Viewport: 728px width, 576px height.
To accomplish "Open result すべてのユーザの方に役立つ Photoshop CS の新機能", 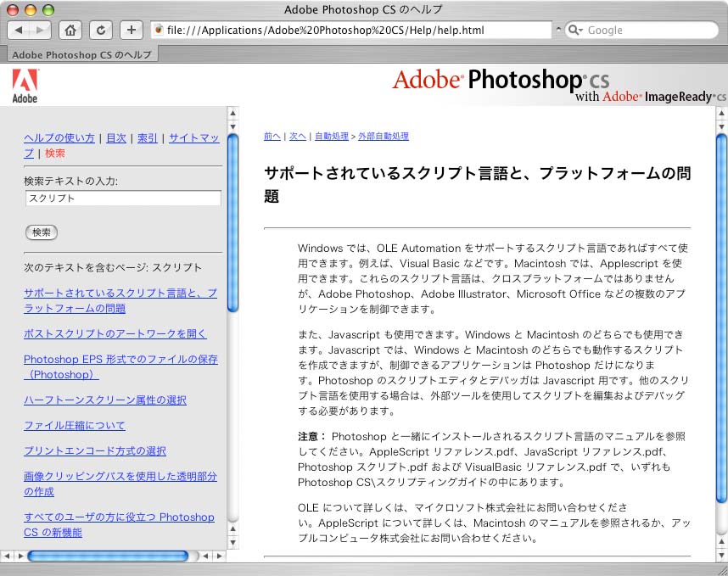I will click(x=119, y=524).
